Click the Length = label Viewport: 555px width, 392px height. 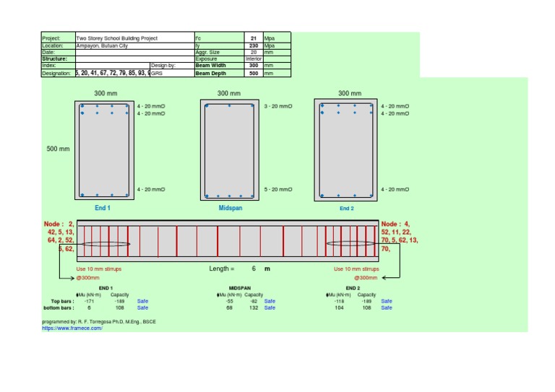pos(222,269)
